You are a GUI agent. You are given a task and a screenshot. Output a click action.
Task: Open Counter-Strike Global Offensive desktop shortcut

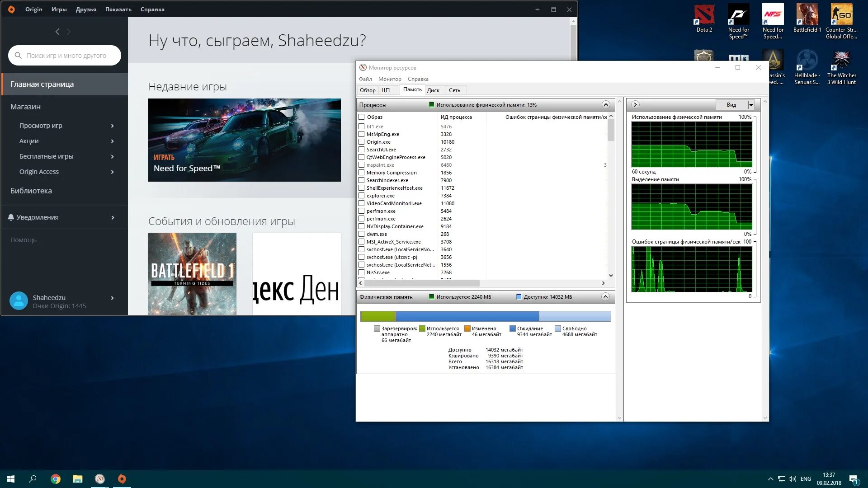point(841,21)
